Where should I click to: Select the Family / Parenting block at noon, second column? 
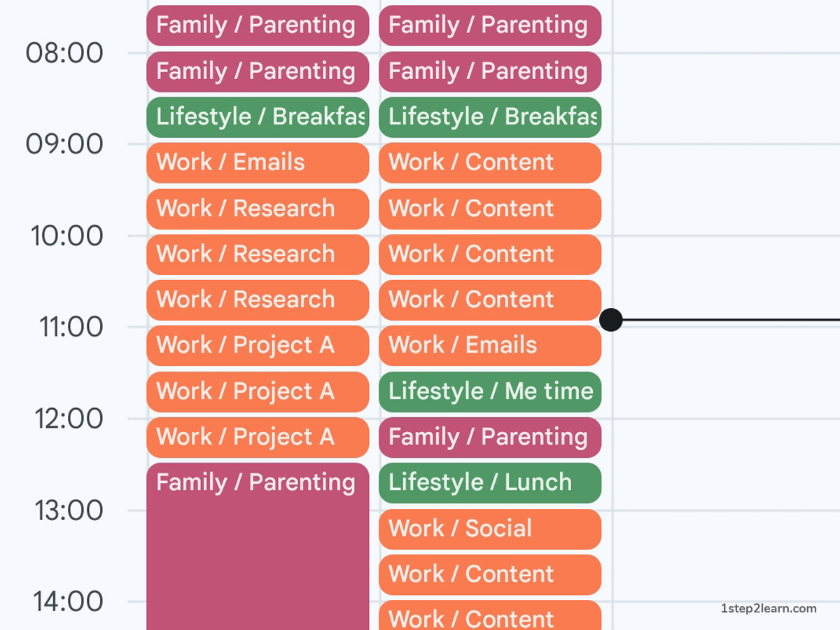(x=488, y=436)
